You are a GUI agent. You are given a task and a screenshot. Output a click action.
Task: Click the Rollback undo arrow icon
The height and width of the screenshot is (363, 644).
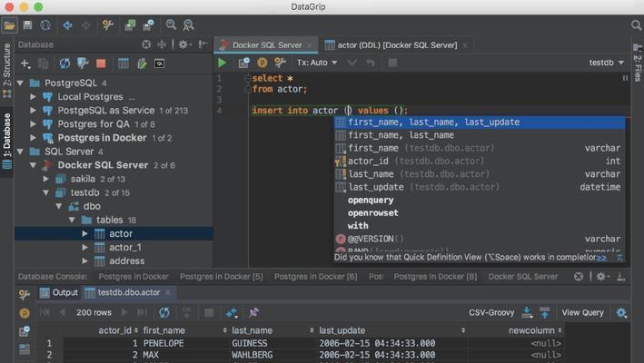[371, 63]
